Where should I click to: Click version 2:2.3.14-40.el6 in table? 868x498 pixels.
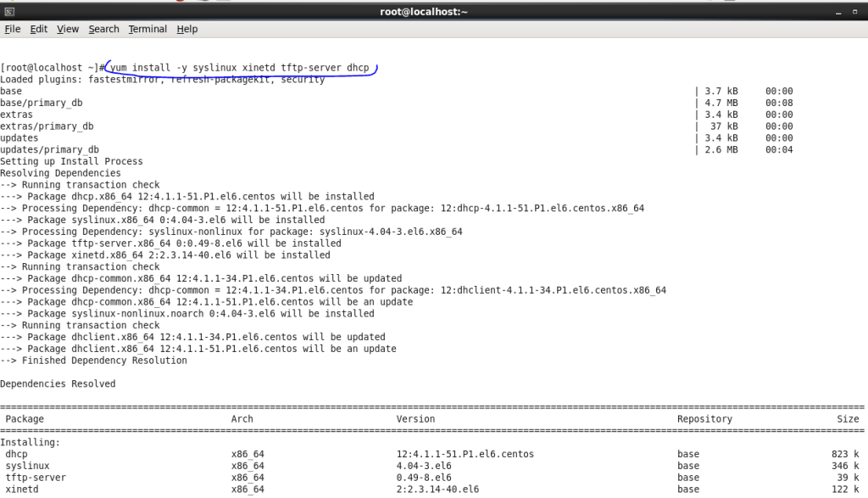click(437, 490)
